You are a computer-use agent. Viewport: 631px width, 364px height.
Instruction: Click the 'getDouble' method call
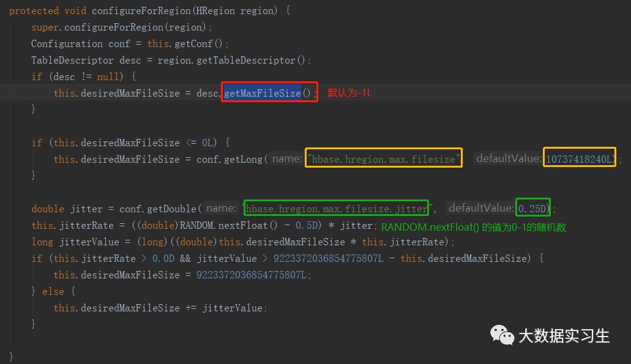171,209
